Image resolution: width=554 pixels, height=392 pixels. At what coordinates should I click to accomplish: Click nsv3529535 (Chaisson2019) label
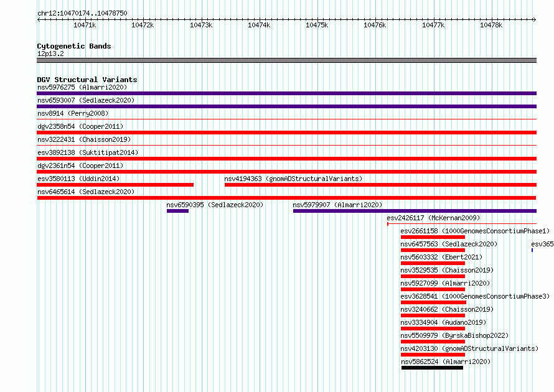(447, 270)
